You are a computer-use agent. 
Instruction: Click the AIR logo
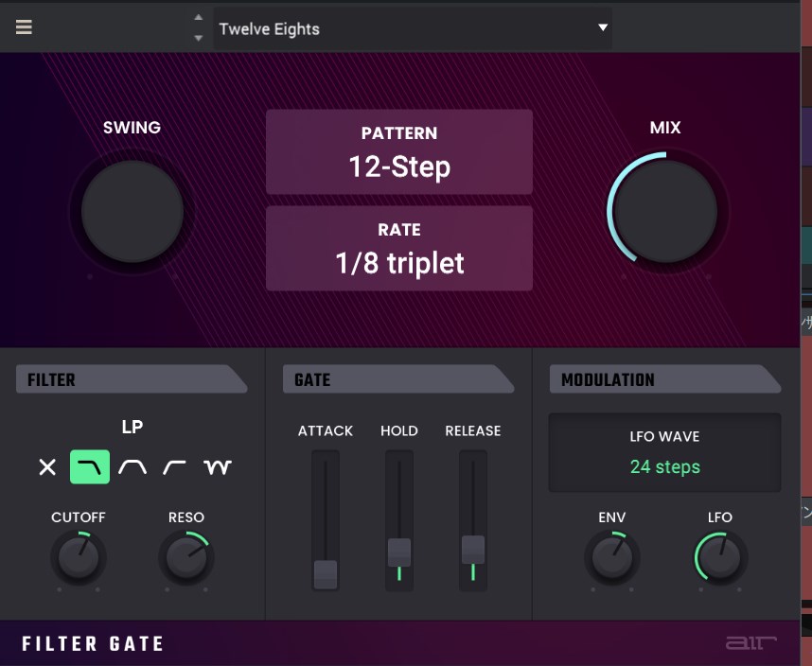point(750,643)
